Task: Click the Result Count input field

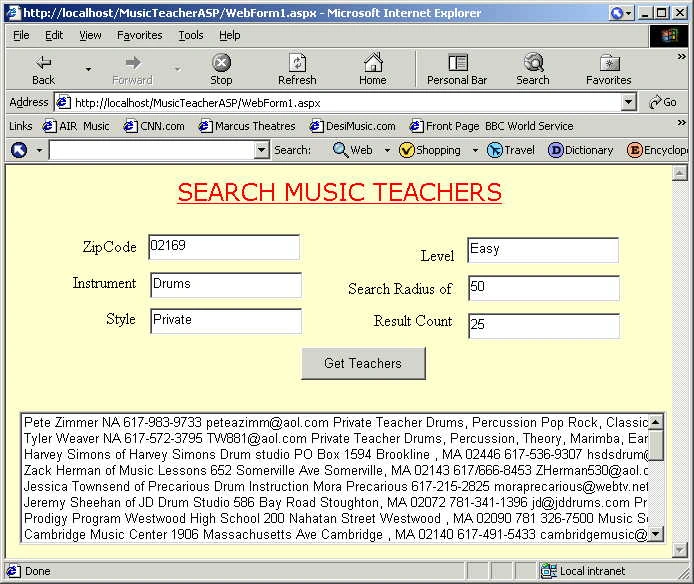Action: [x=544, y=326]
